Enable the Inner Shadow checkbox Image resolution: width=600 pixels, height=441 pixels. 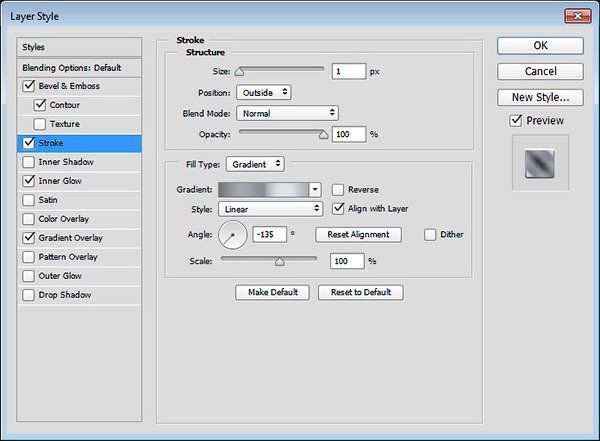tap(28, 162)
